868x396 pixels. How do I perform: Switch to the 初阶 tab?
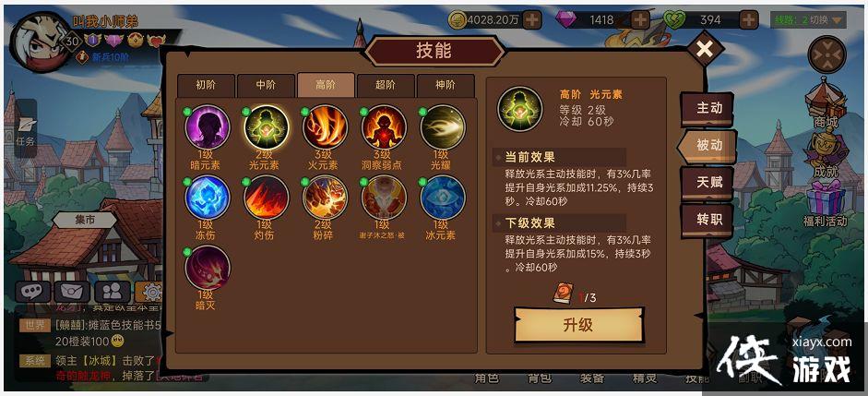pyautogui.click(x=206, y=86)
